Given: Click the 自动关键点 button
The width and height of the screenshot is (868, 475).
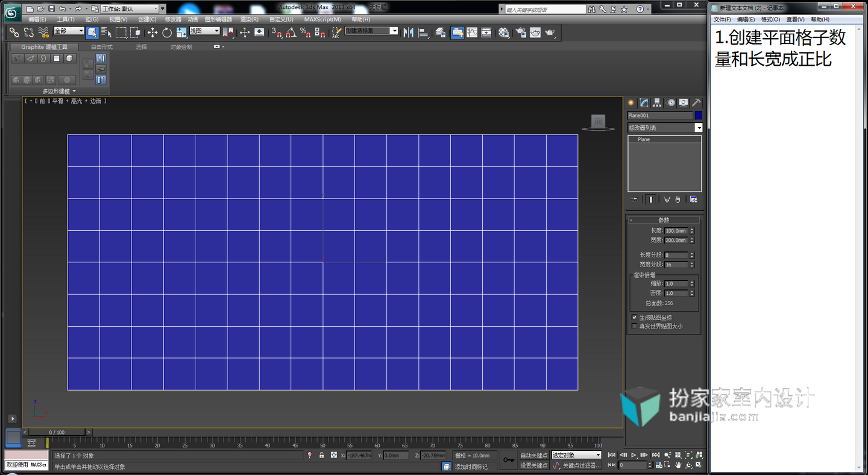Looking at the screenshot, I should 534,455.
